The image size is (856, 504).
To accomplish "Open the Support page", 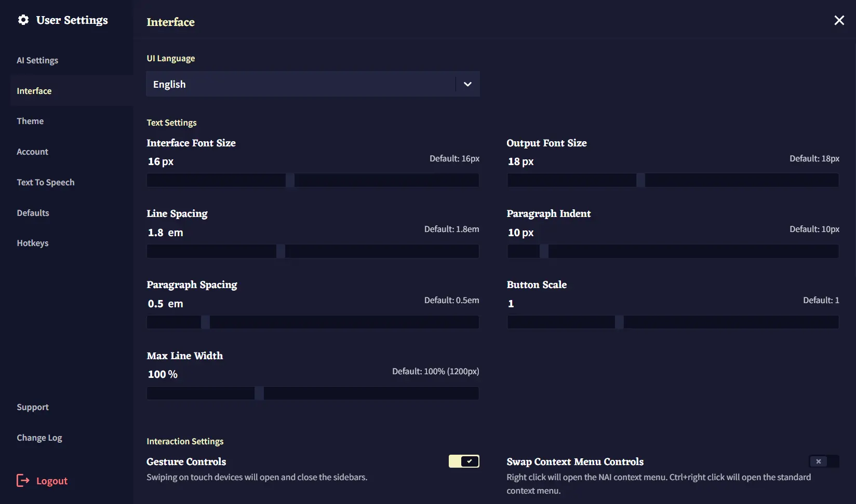I will 33,407.
